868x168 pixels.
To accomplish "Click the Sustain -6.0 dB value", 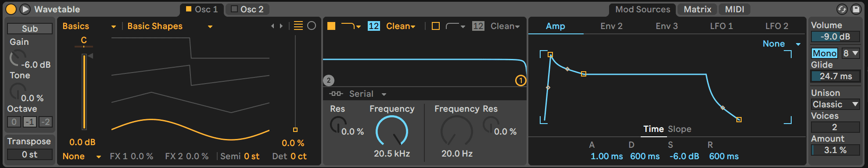I will pyautogui.click(x=684, y=156).
